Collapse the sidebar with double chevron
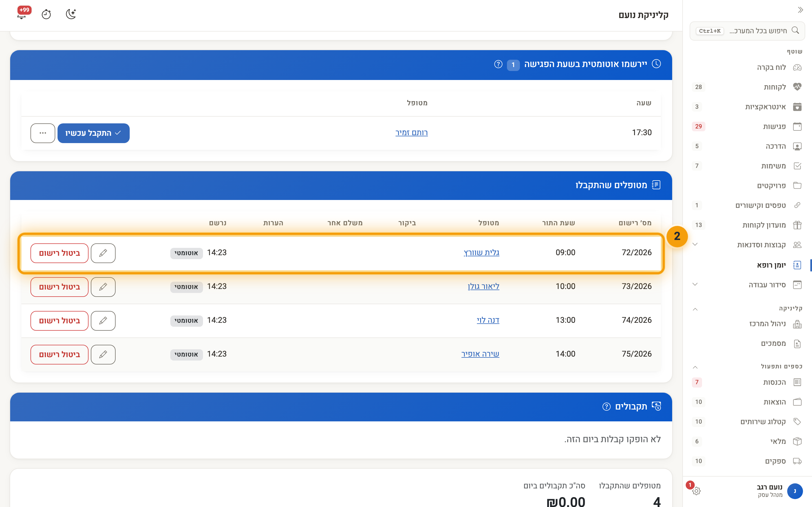Screen dimensions: 812x507 [800, 10]
